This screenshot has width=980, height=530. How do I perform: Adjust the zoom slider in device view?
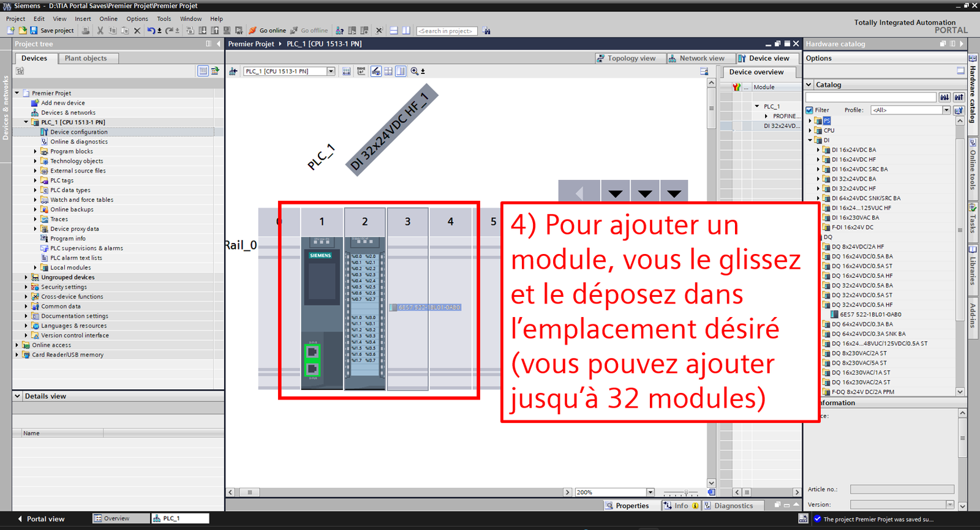coord(686,492)
